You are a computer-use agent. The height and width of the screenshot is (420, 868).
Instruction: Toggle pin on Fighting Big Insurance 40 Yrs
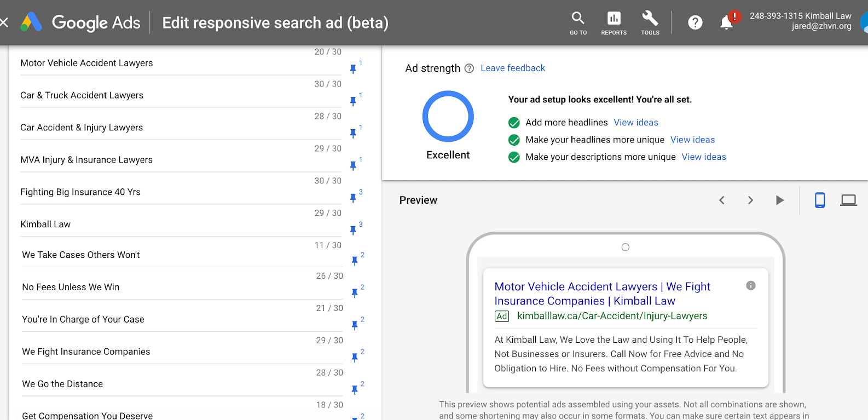point(353,198)
